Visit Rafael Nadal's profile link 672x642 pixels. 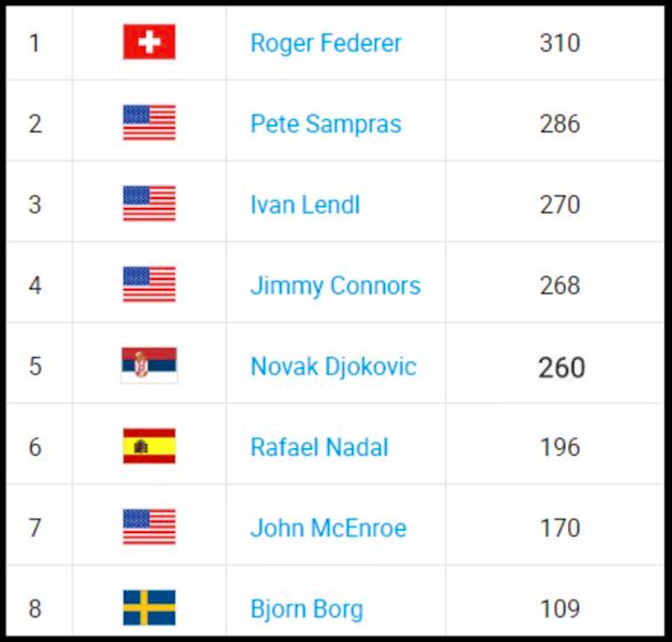click(320, 448)
